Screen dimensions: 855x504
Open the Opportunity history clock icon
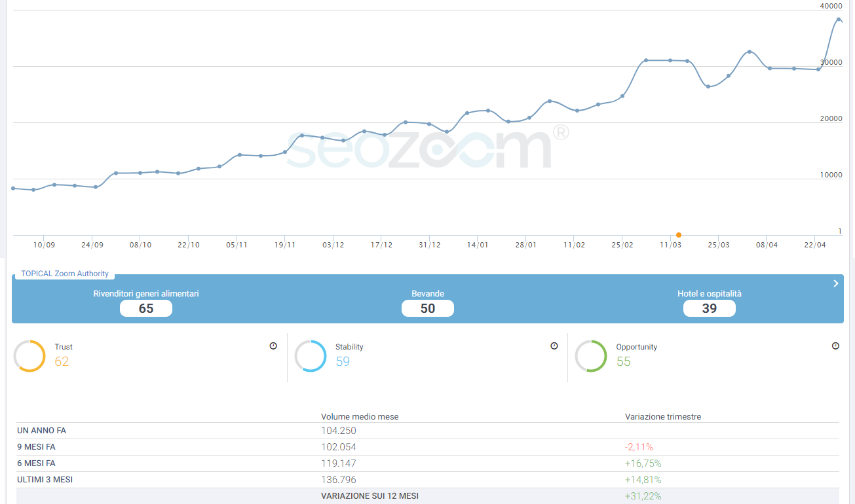(835, 346)
